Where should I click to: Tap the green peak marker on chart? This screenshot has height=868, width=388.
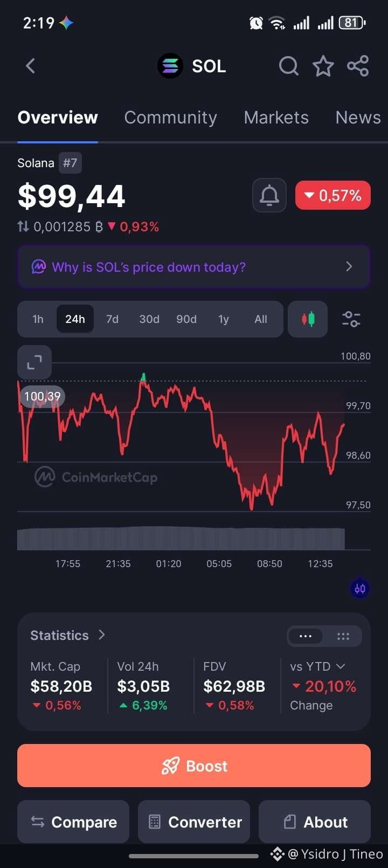(x=143, y=377)
